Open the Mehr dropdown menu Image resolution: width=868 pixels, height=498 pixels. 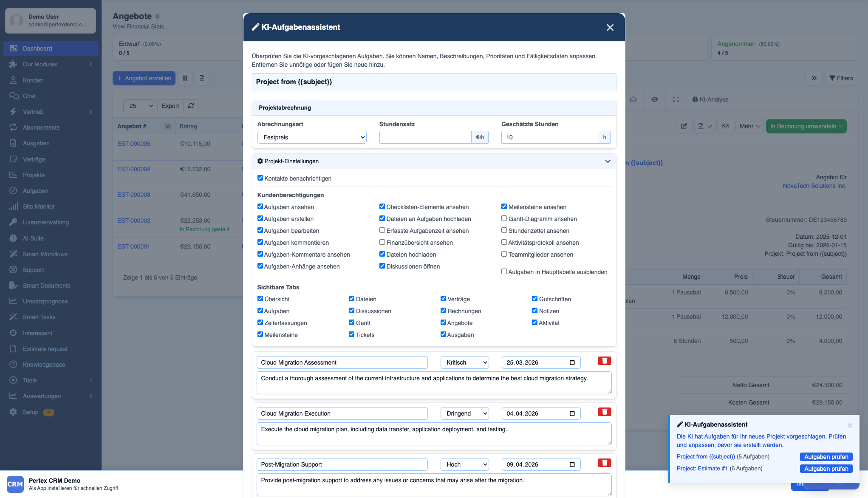pos(749,126)
